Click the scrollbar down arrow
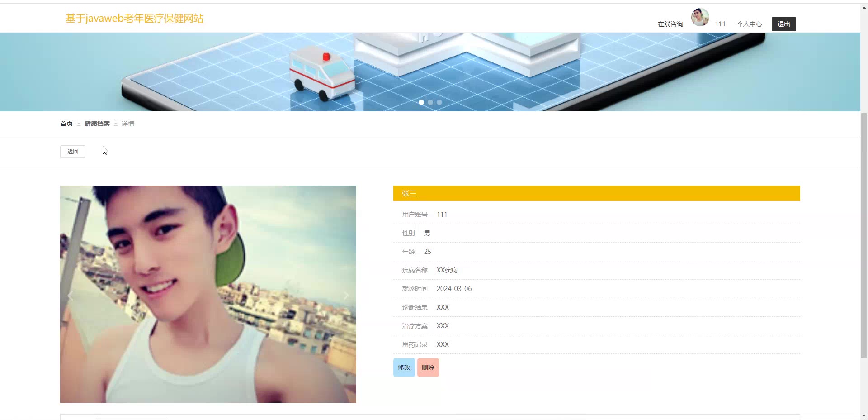The height and width of the screenshot is (420, 868). coord(864,415)
